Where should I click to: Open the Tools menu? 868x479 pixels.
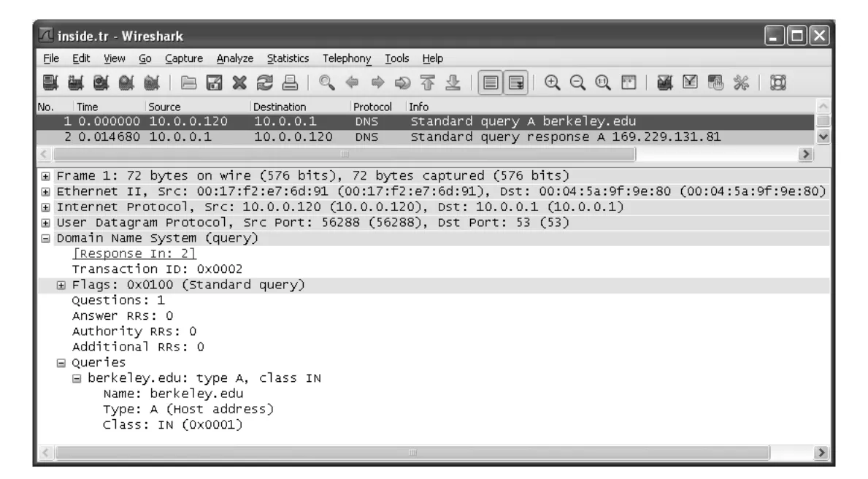coord(397,58)
